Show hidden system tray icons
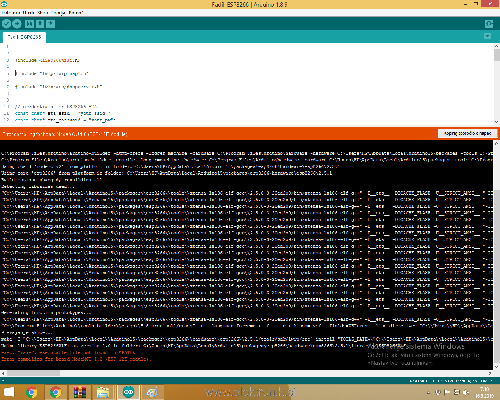Viewport: 500px width, 400px height. pos(429,392)
